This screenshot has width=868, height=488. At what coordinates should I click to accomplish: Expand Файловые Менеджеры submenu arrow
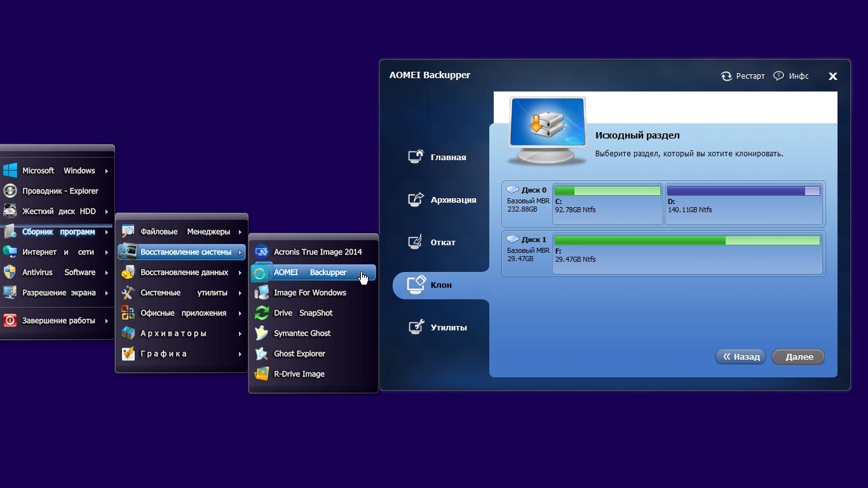[x=240, y=232]
